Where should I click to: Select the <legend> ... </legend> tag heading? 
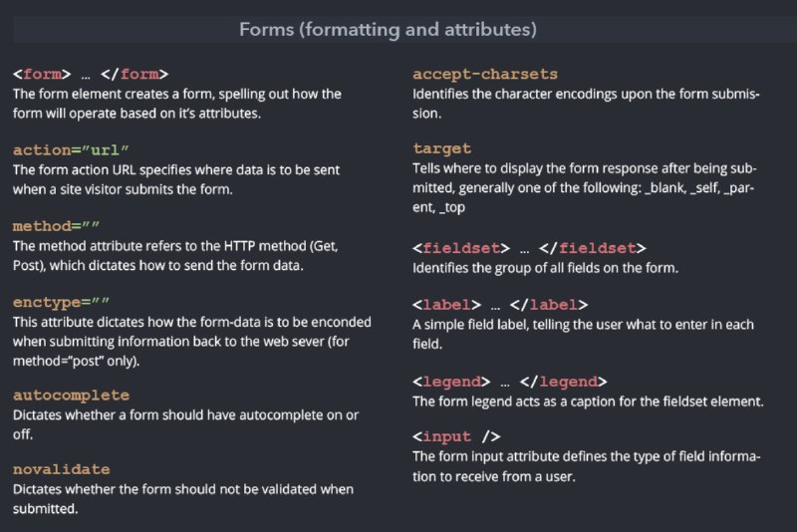point(510,382)
